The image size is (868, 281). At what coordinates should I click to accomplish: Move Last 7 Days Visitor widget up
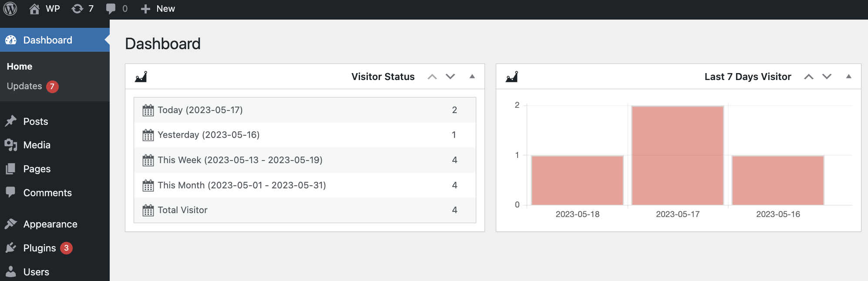(x=808, y=77)
